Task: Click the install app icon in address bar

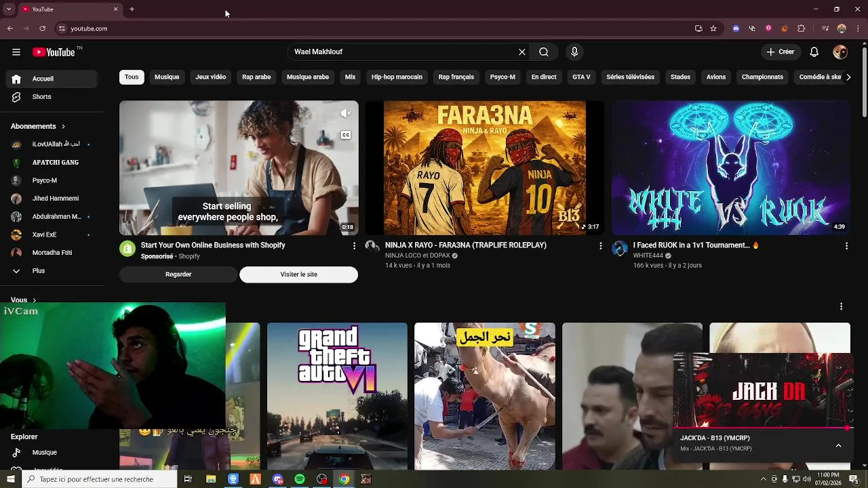Action: pyautogui.click(x=698, y=28)
